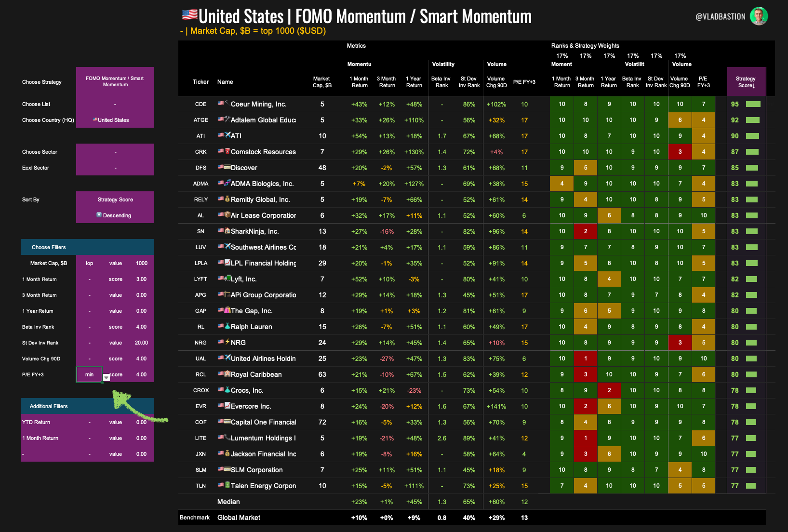The width and height of the screenshot is (788, 532).
Task: Click the Coeur Mining flag sector icon
Action: [227, 103]
